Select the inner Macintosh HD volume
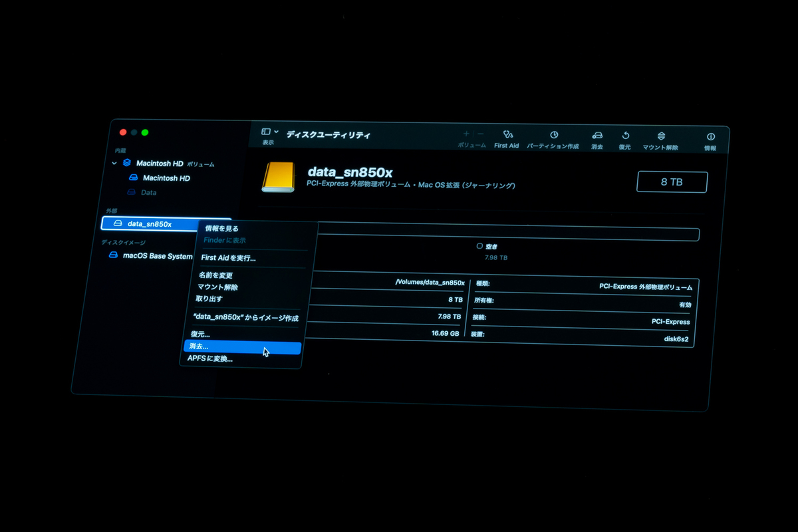The height and width of the screenshot is (532, 798). coord(167,178)
